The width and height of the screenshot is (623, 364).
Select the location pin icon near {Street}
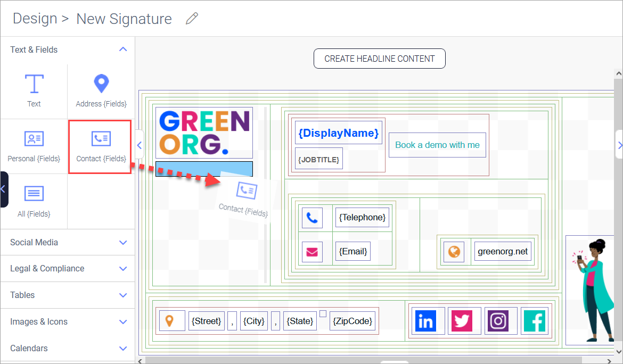pos(172,320)
